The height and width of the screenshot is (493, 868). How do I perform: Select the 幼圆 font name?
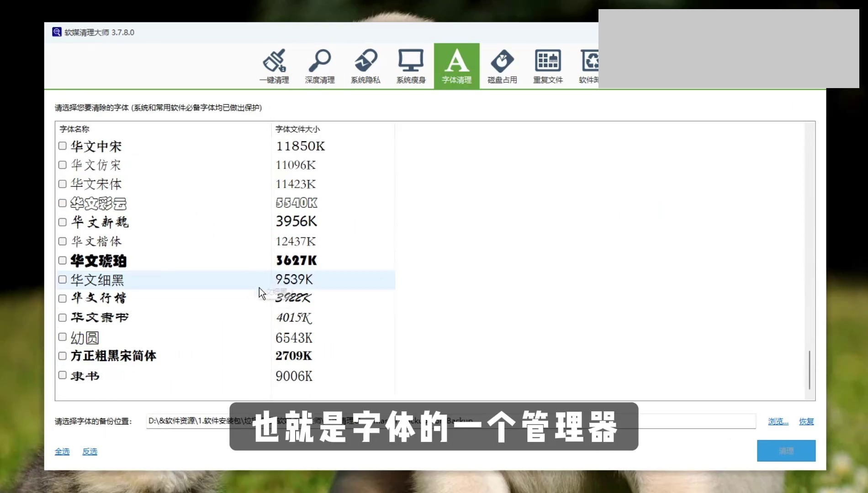pyautogui.click(x=85, y=338)
